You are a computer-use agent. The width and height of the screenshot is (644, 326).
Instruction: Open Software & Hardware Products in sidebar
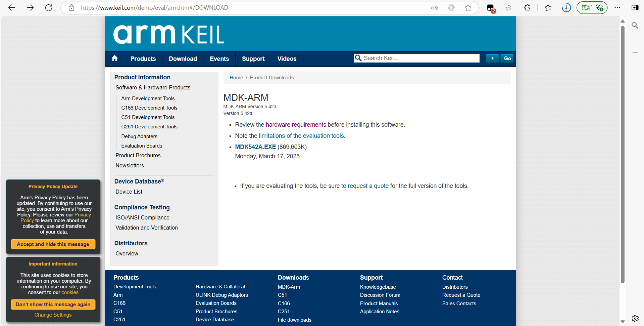click(x=153, y=87)
